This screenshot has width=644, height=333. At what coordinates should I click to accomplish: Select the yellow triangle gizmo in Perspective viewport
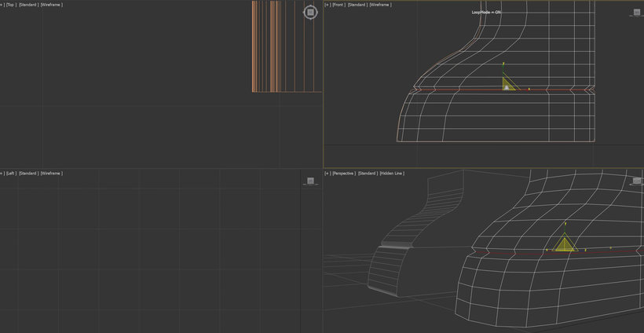(565, 245)
